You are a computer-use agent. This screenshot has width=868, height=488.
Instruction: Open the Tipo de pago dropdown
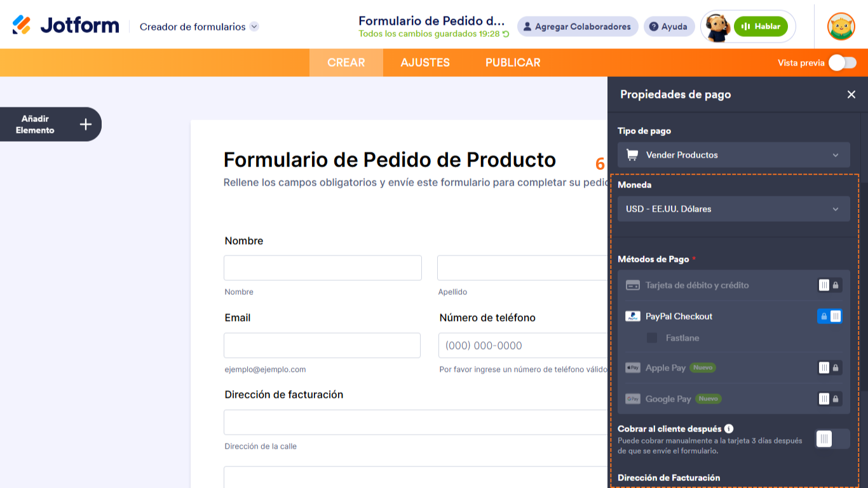(734, 155)
